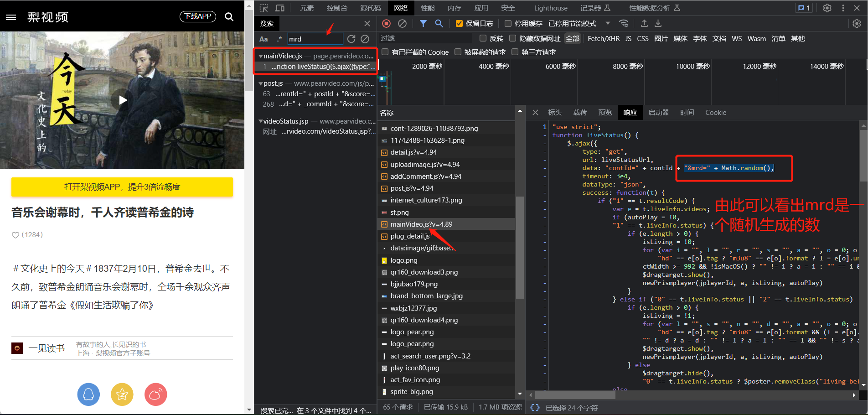
Task: Check 有已拦截的 Cookie checkbox
Action: click(385, 52)
